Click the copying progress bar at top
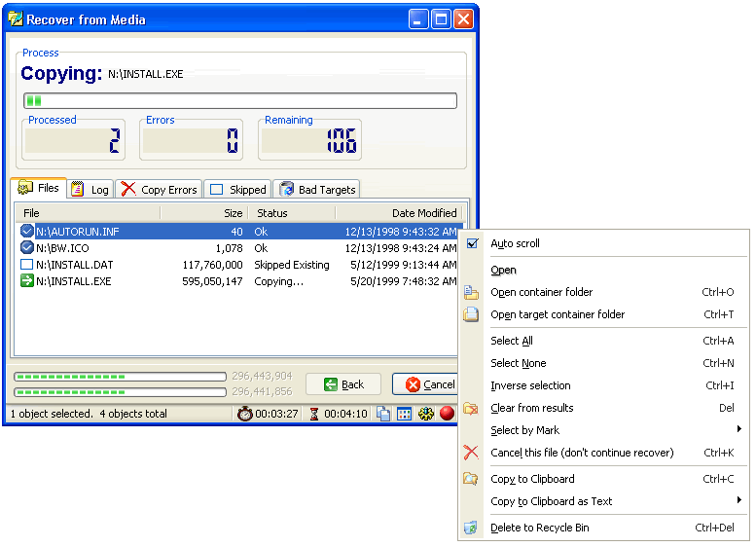The width and height of the screenshot is (756, 547). coord(239,100)
